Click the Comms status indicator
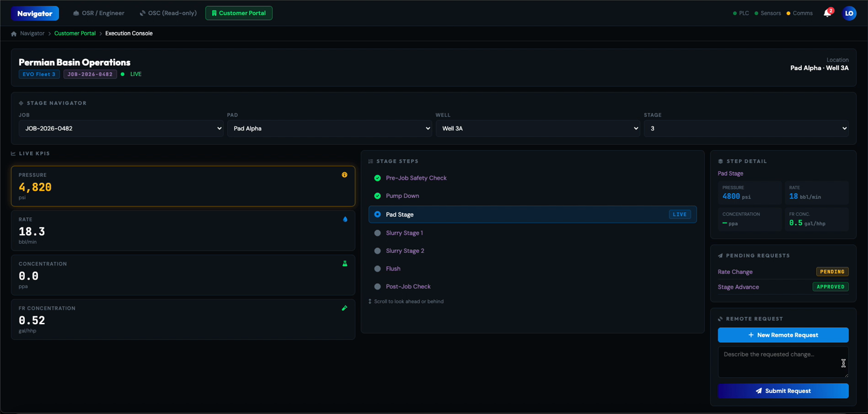Viewport: 868px width, 414px height. click(799, 13)
